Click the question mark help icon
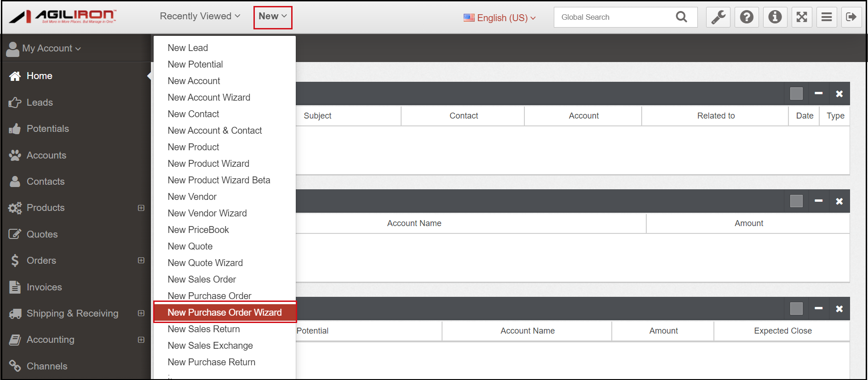Screen dimensions: 868x380 click(747, 17)
